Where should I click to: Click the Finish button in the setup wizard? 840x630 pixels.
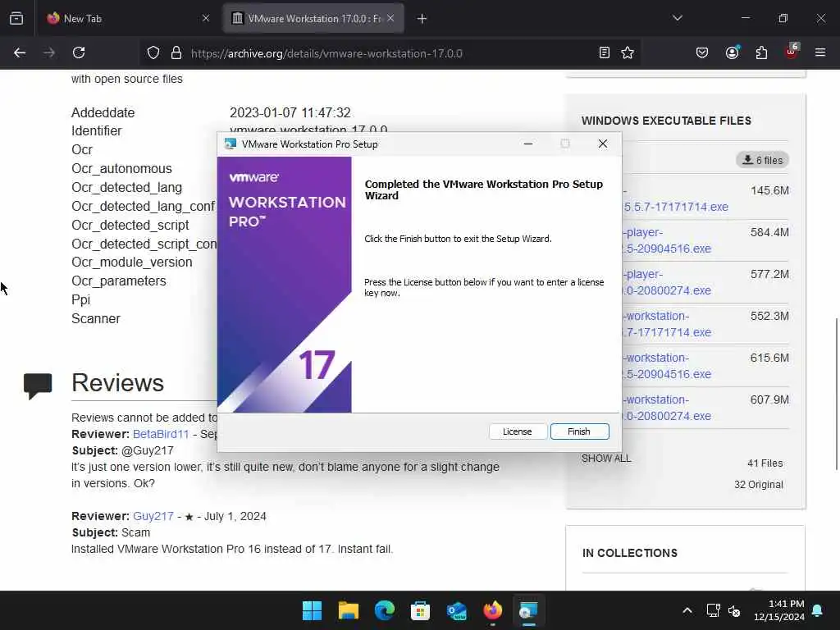click(579, 431)
